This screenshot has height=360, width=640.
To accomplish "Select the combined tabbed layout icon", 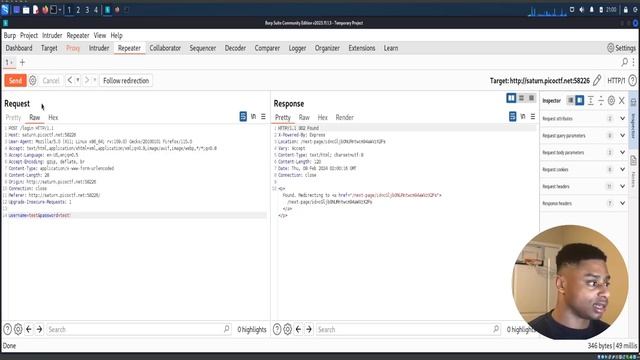I will [531, 98].
